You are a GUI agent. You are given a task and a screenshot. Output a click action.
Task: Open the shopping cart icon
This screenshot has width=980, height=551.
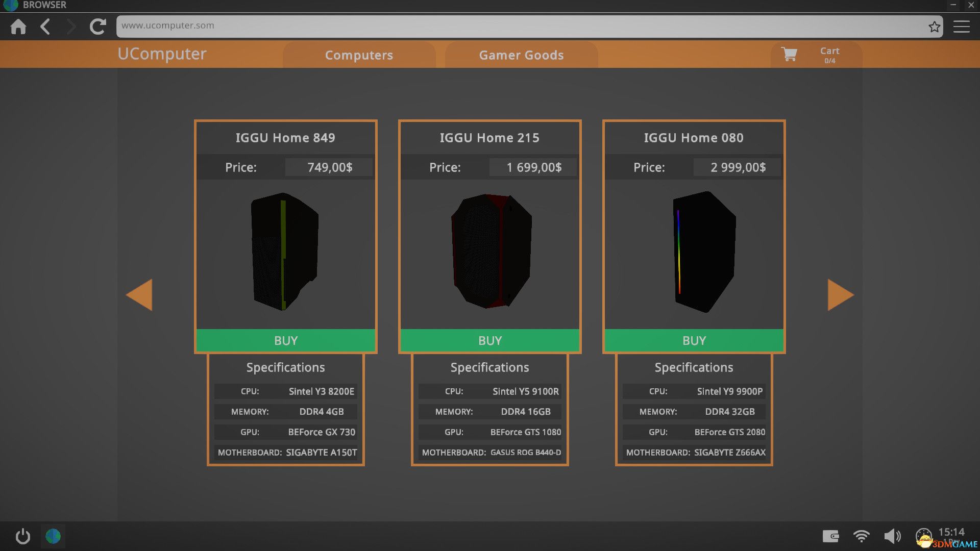pyautogui.click(x=789, y=54)
